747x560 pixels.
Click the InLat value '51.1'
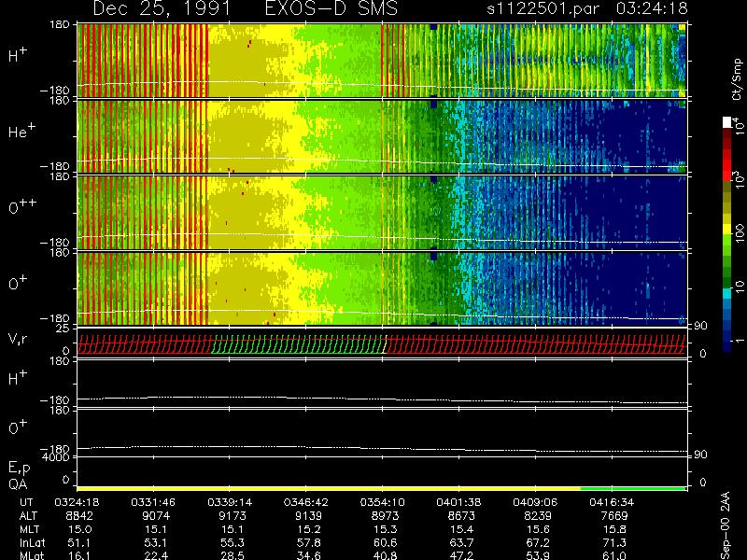(x=79, y=542)
